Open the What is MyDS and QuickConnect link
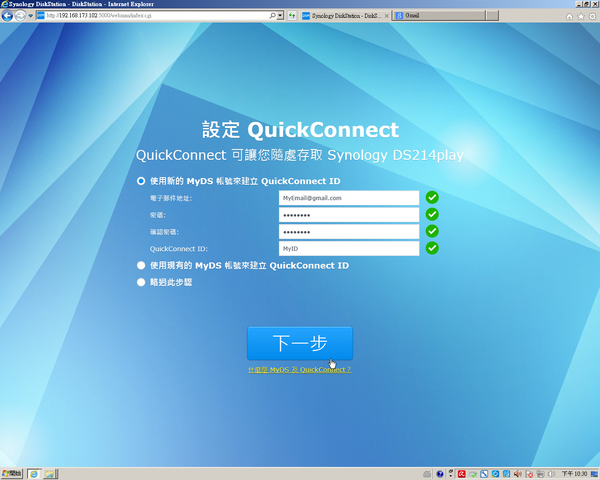This screenshot has width=600, height=480. [300, 370]
